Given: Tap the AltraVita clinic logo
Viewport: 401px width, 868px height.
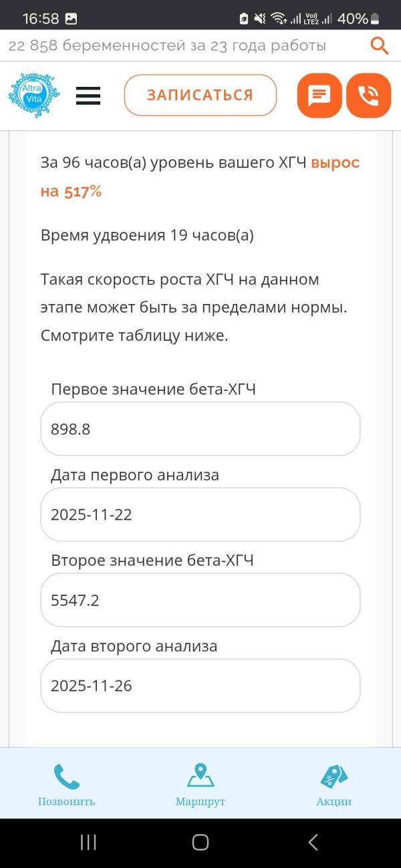Looking at the screenshot, I should point(33,95).
